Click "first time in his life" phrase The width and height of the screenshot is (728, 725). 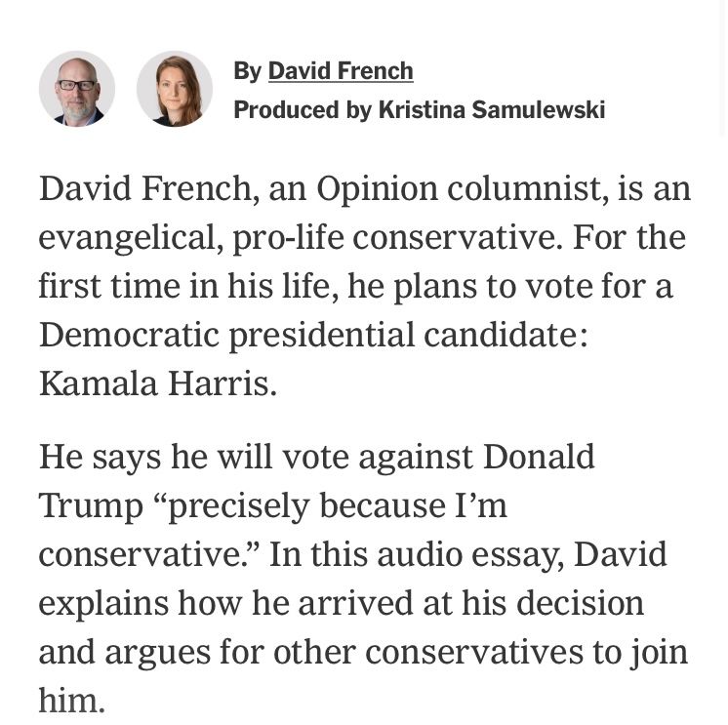189,286
